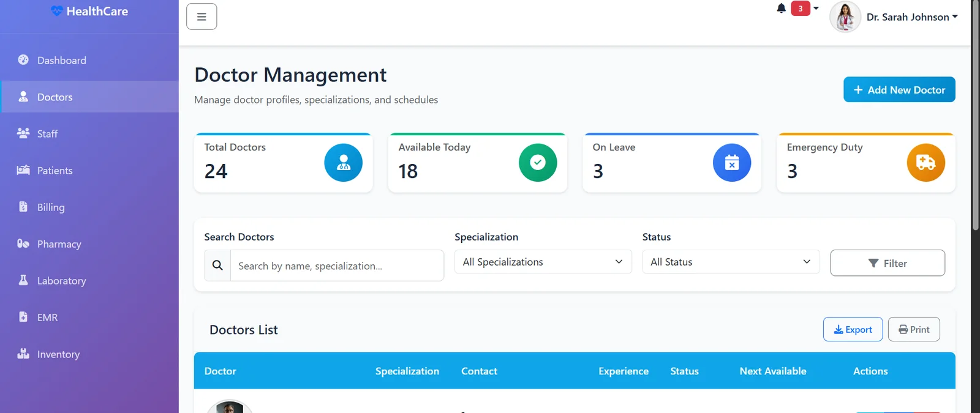
Task: Click Dr. Sarah Johnson's avatar photo
Action: [845, 17]
